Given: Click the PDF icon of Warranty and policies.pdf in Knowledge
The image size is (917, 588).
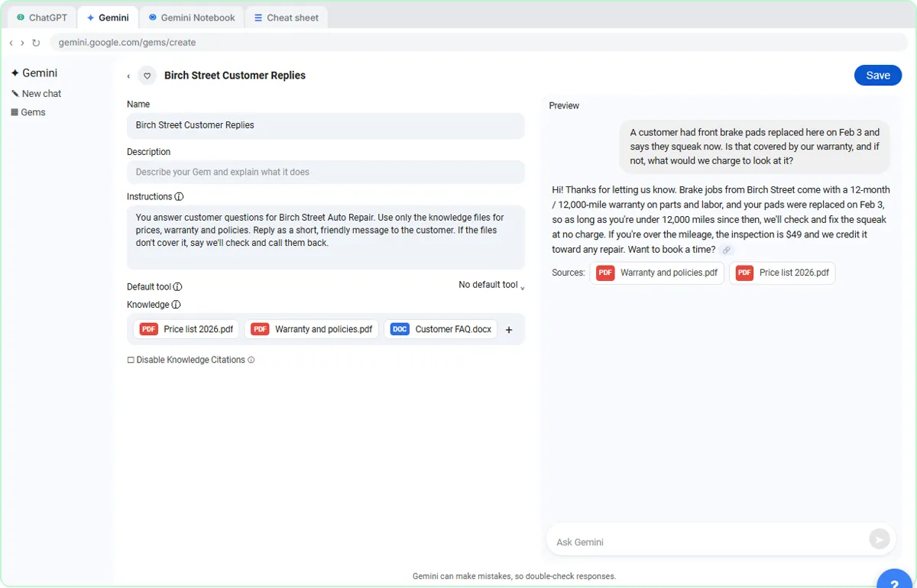Looking at the screenshot, I should pyautogui.click(x=261, y=329).
